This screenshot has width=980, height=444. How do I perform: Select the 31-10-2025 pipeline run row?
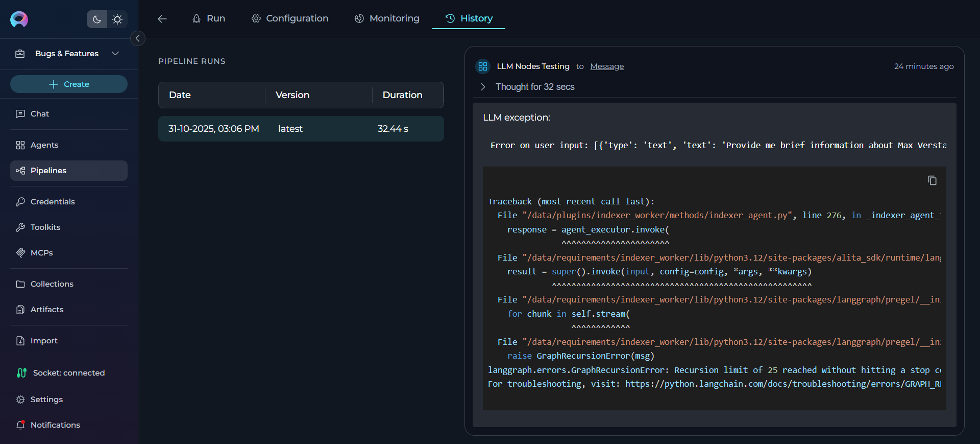(x=301, y=129)
